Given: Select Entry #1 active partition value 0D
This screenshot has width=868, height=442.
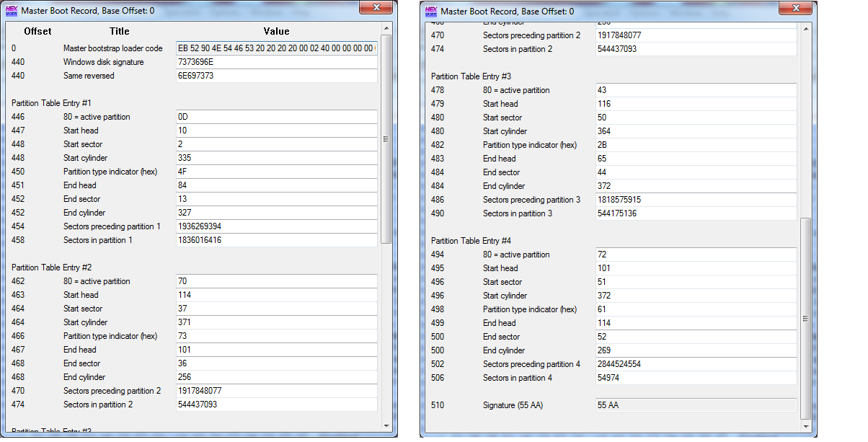Looking at the screenshot, I should coord(276,117).
